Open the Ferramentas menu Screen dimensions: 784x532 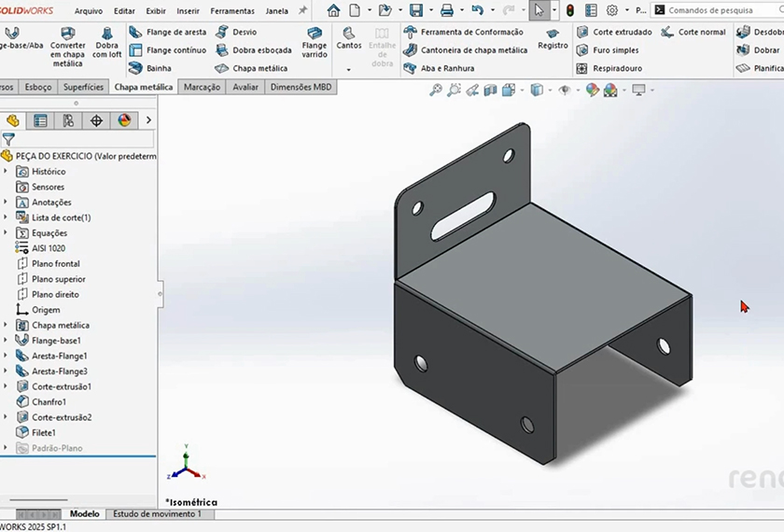[x=232, y=11]
